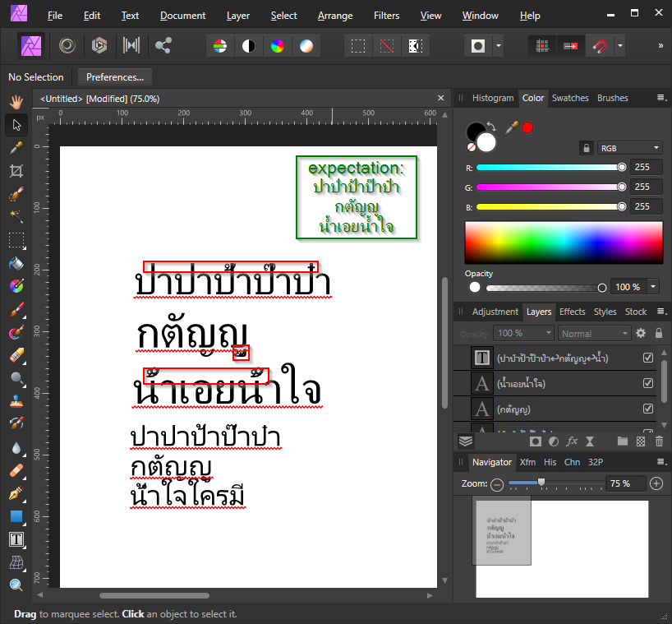Select the blue Rectangle shape tool
This screenshot has width=672, height=624.
(x=16, y=516)
